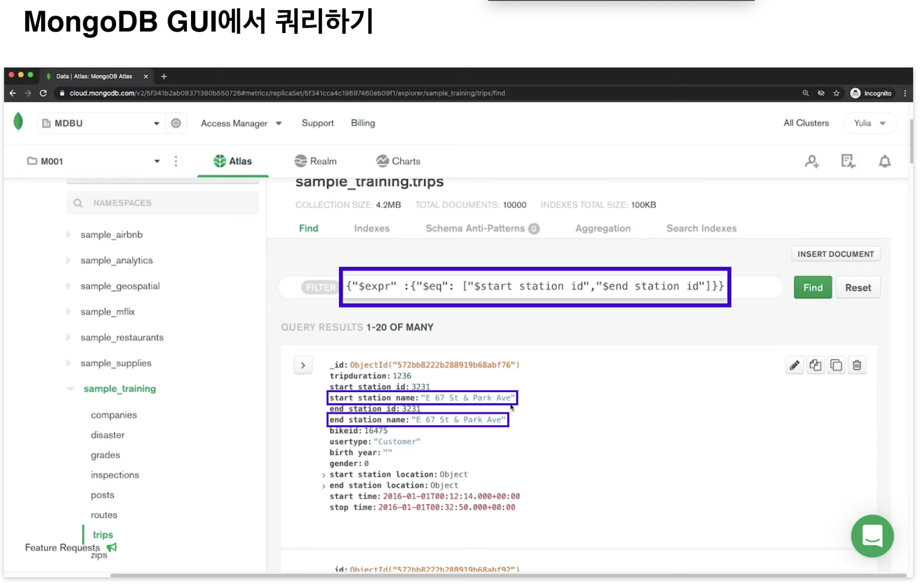The height and width of the screenshot is (584, 924).
Task: Click the NAMESPACES search field
Action: pyautogui.click(x=162, y=203)
